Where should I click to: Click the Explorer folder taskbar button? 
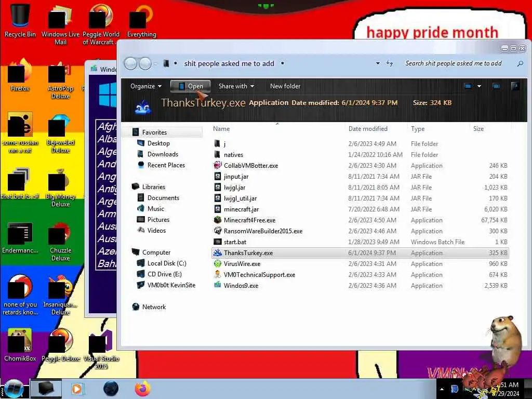click(46, 389)
